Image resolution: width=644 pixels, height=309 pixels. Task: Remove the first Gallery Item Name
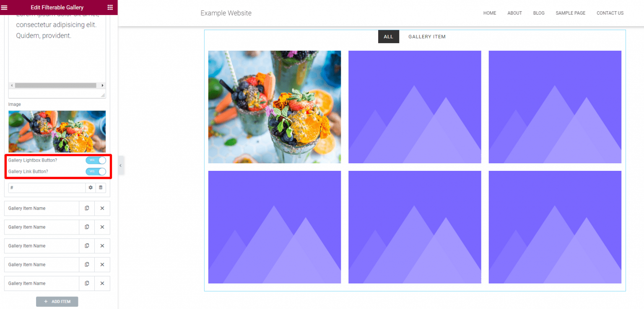102,208
